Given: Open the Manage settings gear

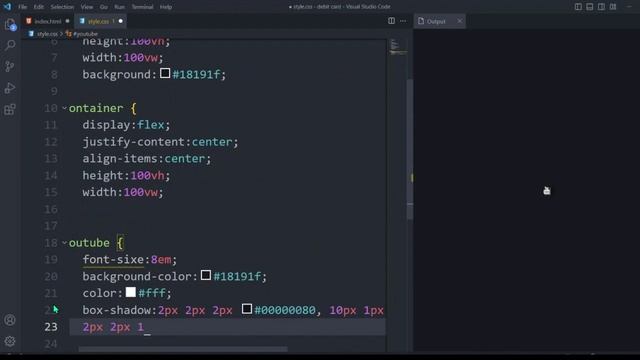Looking at the screenshot, I should (10, 341).
